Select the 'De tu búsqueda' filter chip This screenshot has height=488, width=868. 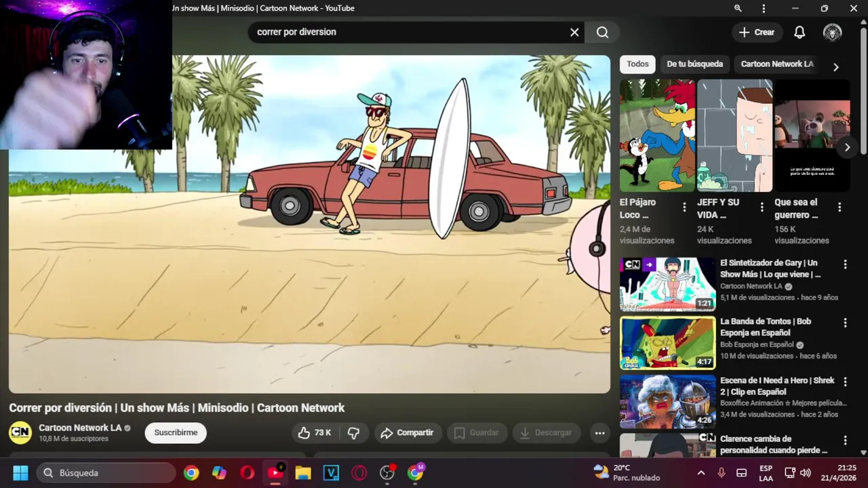pyautogui.click(x=694, y=64)
